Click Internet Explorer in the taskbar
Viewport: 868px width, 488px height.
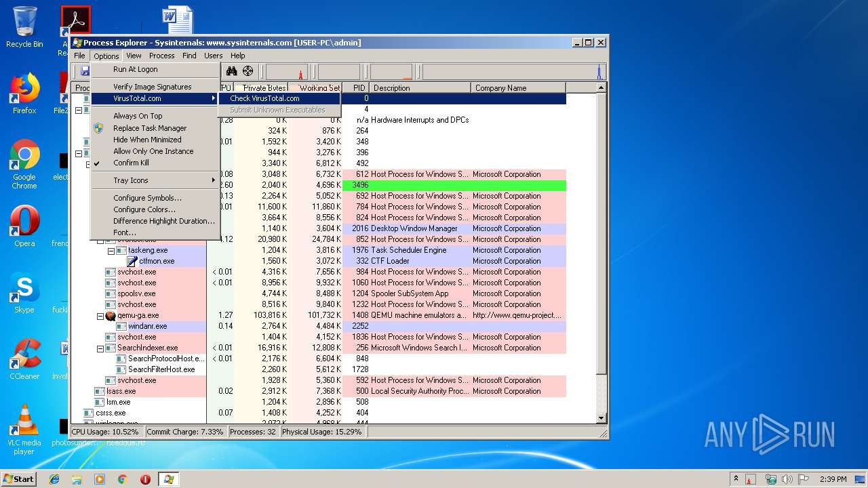54,479
